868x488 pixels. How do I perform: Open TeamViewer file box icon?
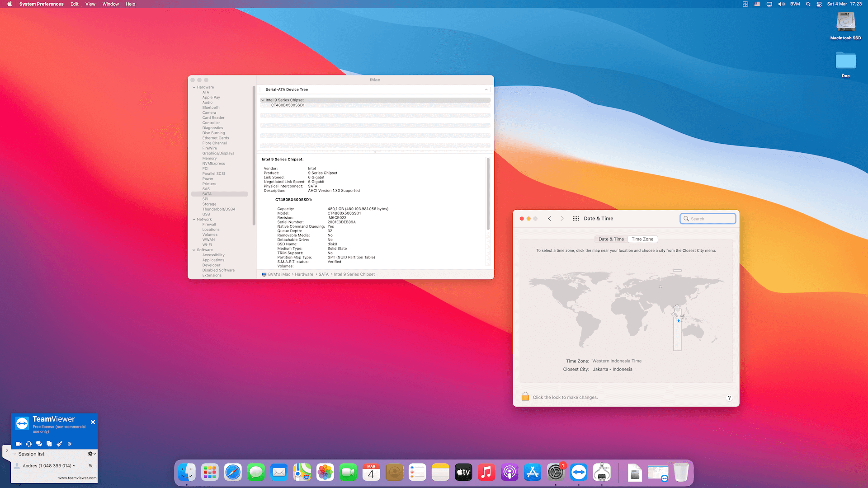tap(49, 444)
